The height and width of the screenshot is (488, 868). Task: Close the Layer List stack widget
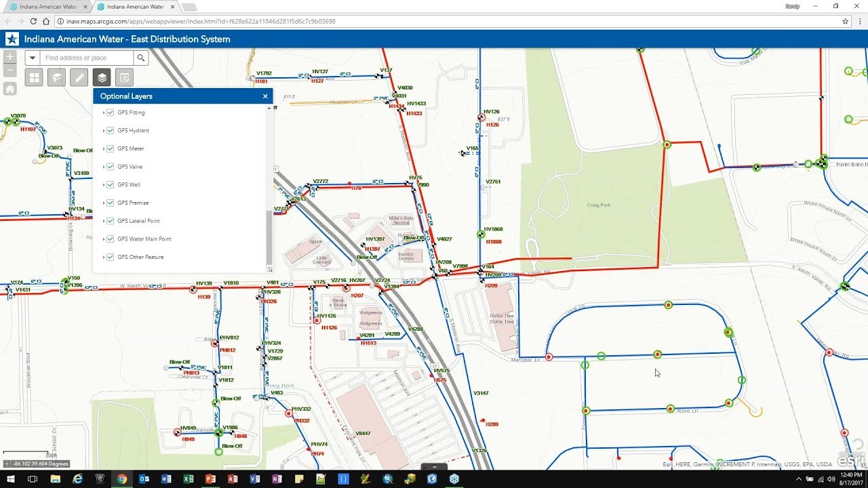[x=102, y=77]
